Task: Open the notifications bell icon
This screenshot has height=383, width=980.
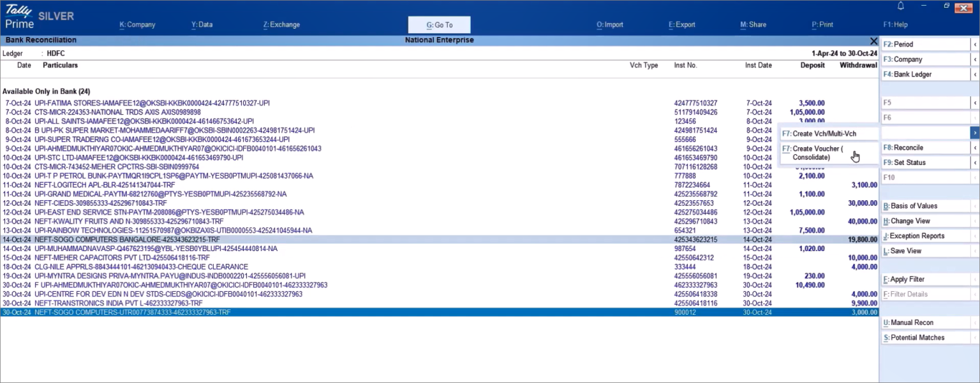Action: coord(900,6)
